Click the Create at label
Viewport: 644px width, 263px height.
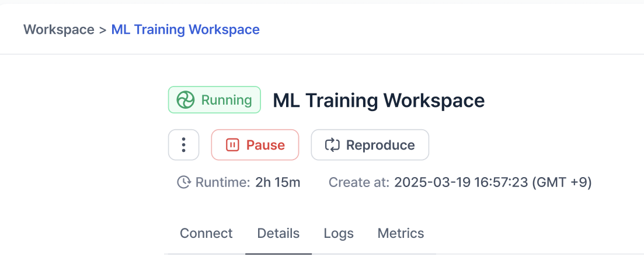point(359,182)
